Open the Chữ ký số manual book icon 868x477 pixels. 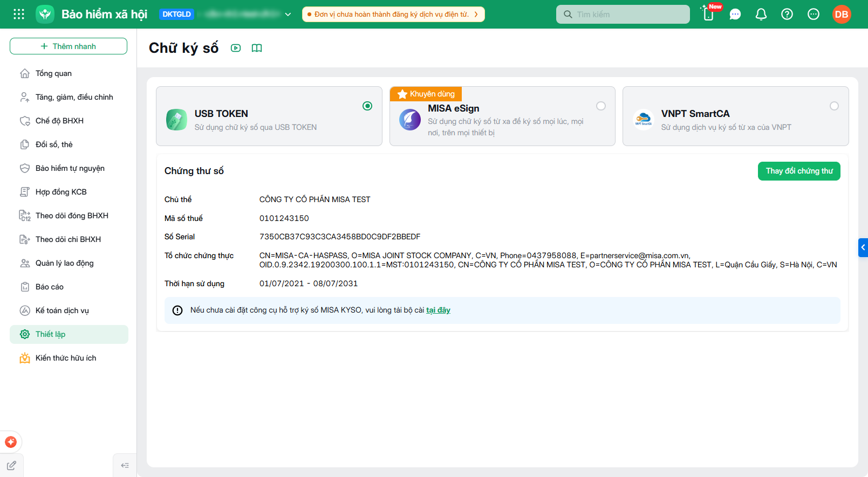(x=257, y=48)
